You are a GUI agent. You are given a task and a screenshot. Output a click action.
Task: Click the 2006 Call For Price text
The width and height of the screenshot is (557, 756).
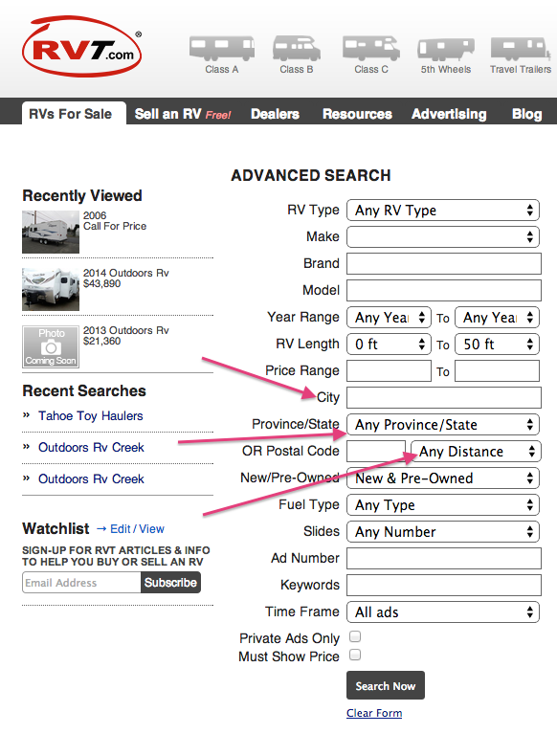coord(115,221)
